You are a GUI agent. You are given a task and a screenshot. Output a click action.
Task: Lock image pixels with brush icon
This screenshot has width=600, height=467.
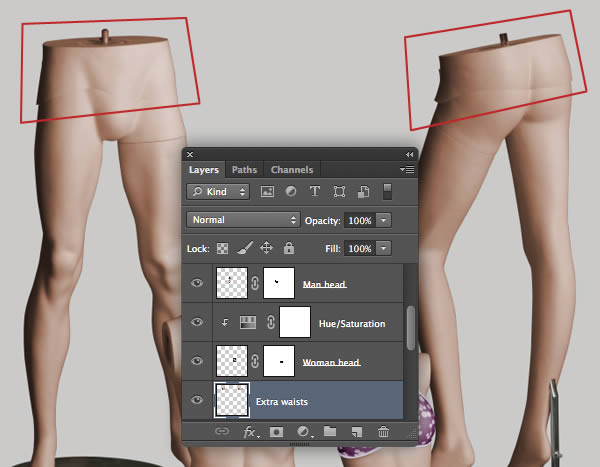tap(245, 248)
